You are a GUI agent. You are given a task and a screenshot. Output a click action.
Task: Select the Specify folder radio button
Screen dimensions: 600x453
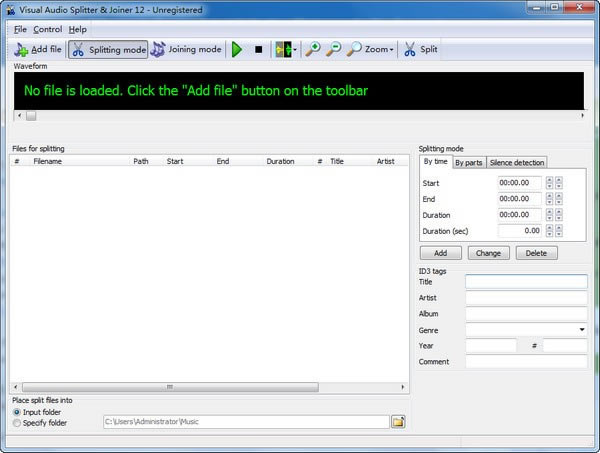(x=16, y=423)
